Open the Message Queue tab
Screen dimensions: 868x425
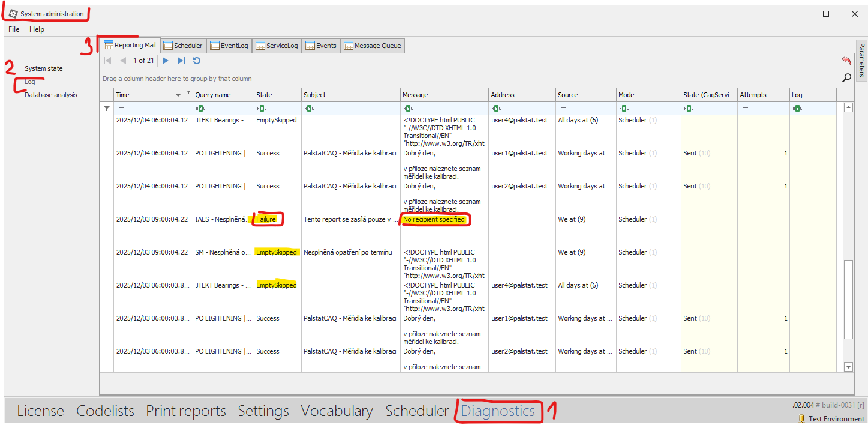coord(372,46)
